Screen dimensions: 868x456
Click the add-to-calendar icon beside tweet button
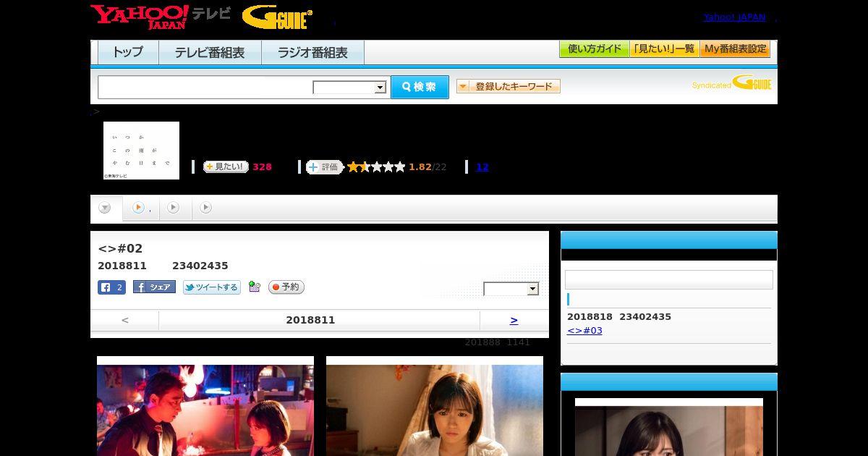(x=254, y=287)
